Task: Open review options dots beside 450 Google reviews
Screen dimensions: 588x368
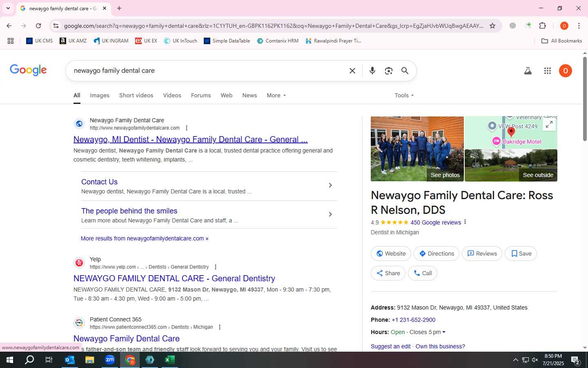Action: coord(465,222)
